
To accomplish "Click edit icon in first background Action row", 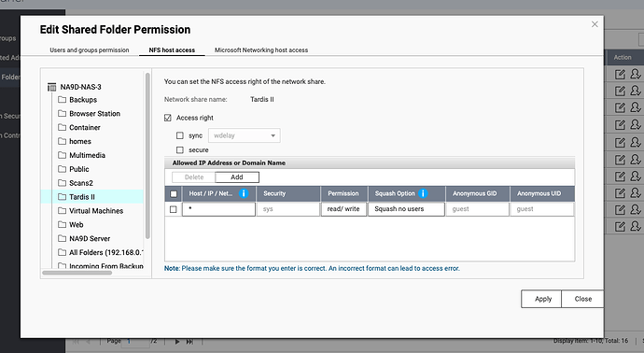I will (620, 74).
